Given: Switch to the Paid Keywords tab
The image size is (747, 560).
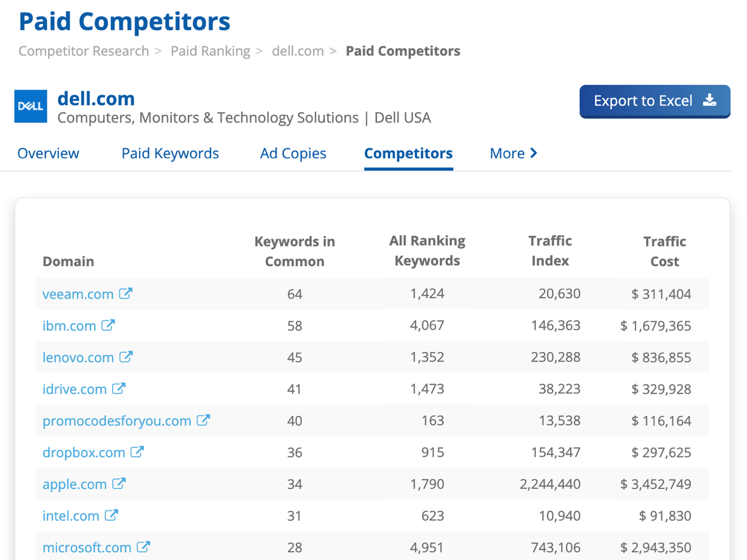Looking at the screenshot, I should (170, 153).
